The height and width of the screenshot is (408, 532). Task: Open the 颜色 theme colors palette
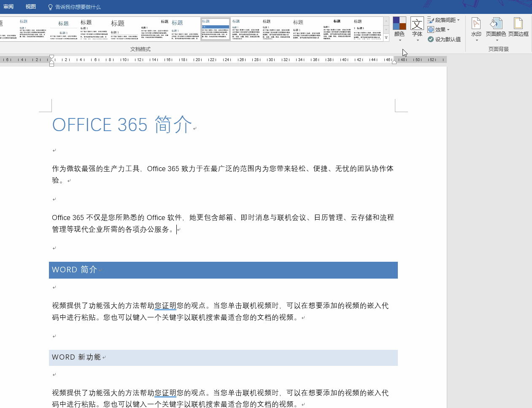tap(400, 27)
